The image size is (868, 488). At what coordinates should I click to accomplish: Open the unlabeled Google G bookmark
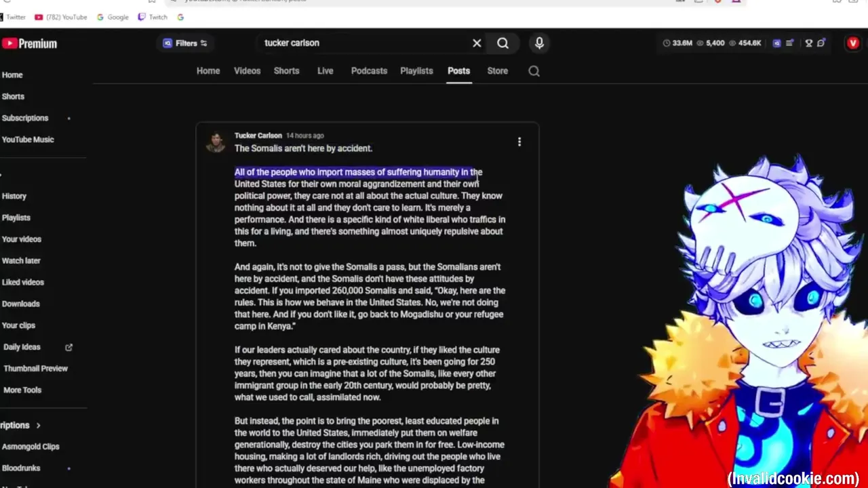tap(180, 17)
